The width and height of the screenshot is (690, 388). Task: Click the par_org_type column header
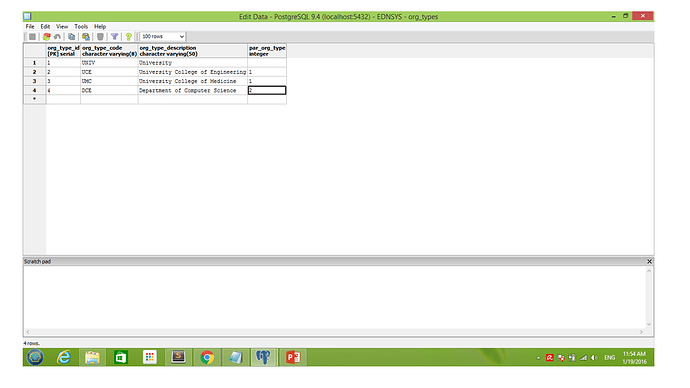[x=267, y=51]
